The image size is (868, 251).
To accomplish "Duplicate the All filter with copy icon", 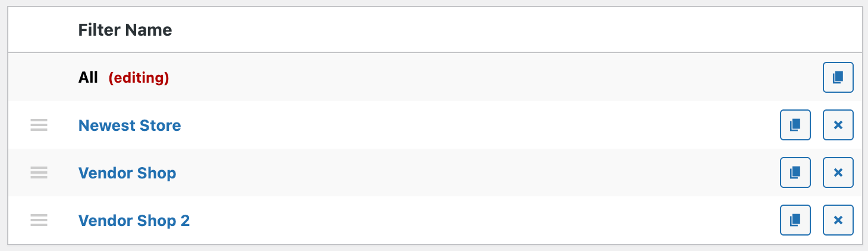I will click(838, 77).
